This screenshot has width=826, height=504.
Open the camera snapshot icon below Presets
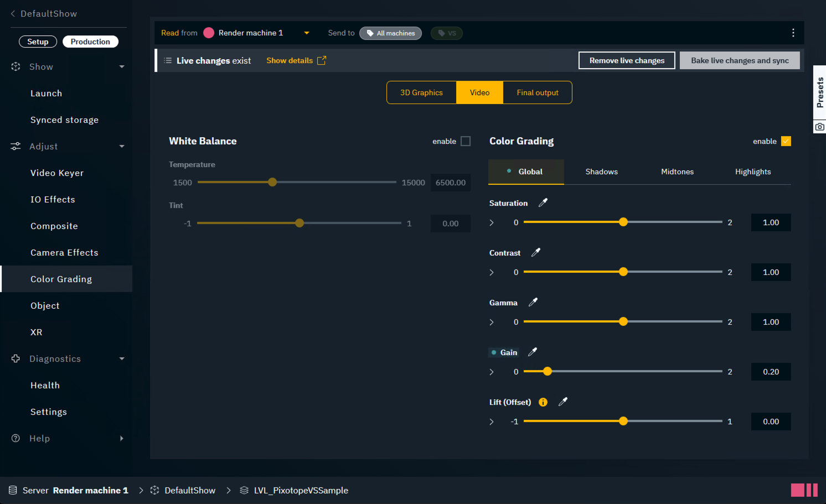(x=819, y=127)
